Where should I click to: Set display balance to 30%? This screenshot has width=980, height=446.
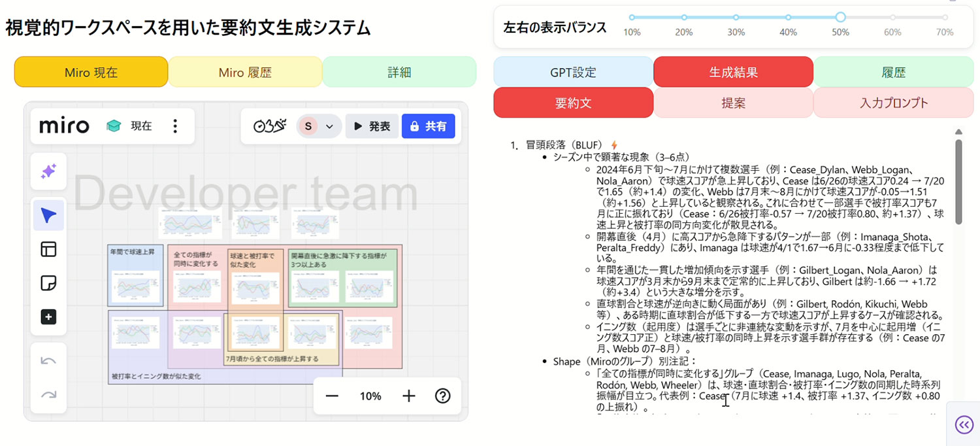point(736,18)
